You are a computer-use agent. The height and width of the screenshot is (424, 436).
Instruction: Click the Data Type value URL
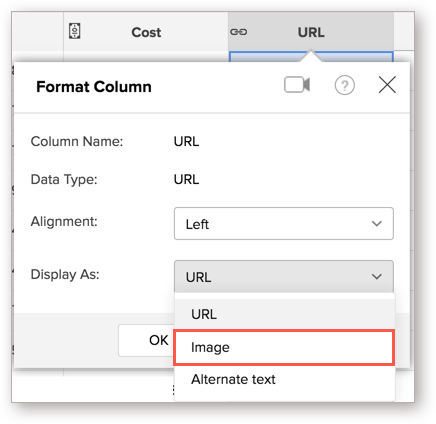(186, 180)
